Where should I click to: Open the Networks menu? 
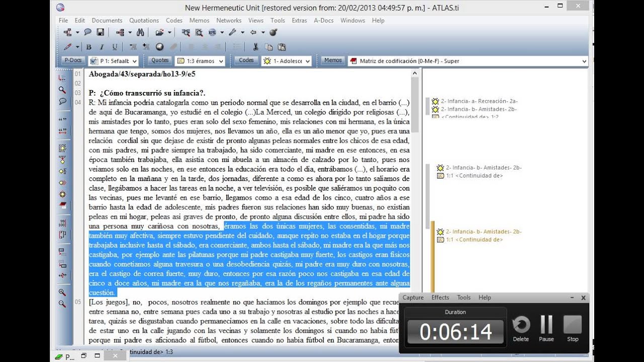(x=229, y=21)
